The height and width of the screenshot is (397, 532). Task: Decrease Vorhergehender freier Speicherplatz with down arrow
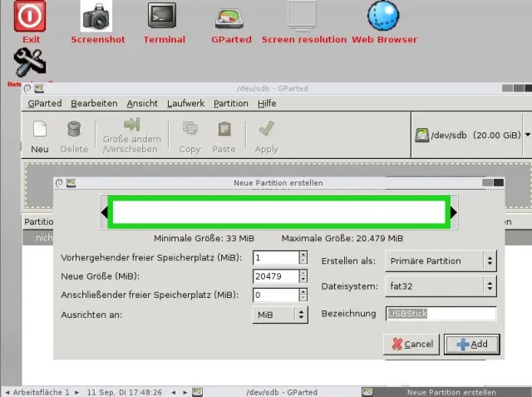303,261
